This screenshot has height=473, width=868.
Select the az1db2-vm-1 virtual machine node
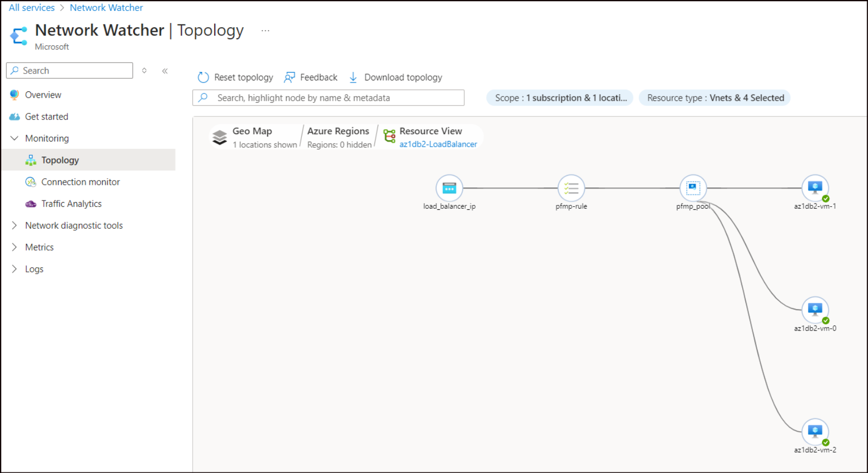[x=815, y=188]
